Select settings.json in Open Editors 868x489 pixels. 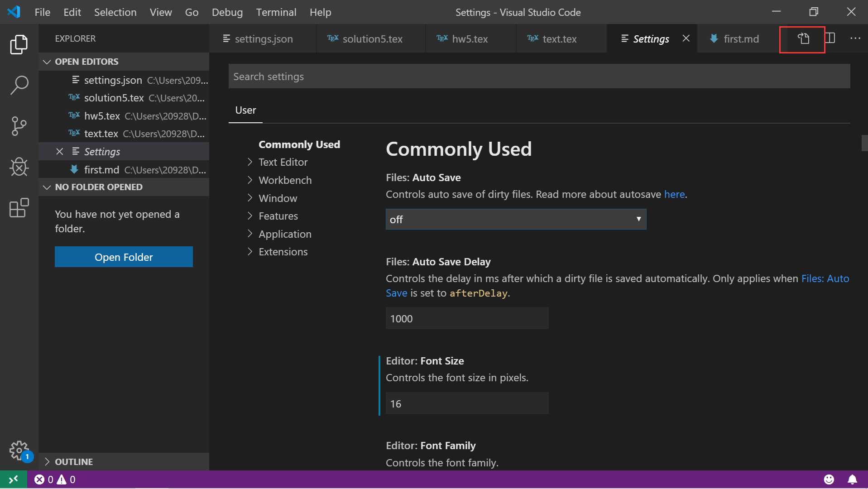[x=124, y=80]
